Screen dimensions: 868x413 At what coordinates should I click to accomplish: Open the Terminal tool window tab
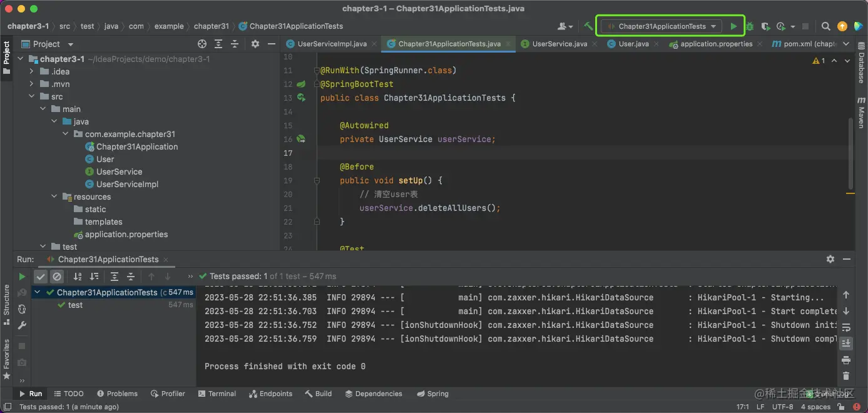217,394
